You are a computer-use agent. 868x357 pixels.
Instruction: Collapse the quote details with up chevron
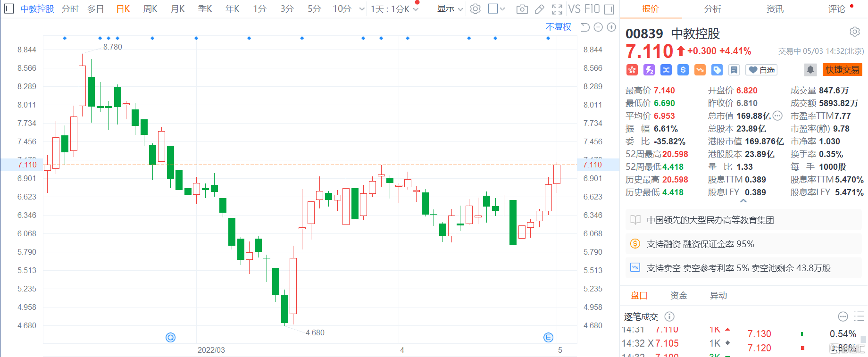(x=743, y=201)
